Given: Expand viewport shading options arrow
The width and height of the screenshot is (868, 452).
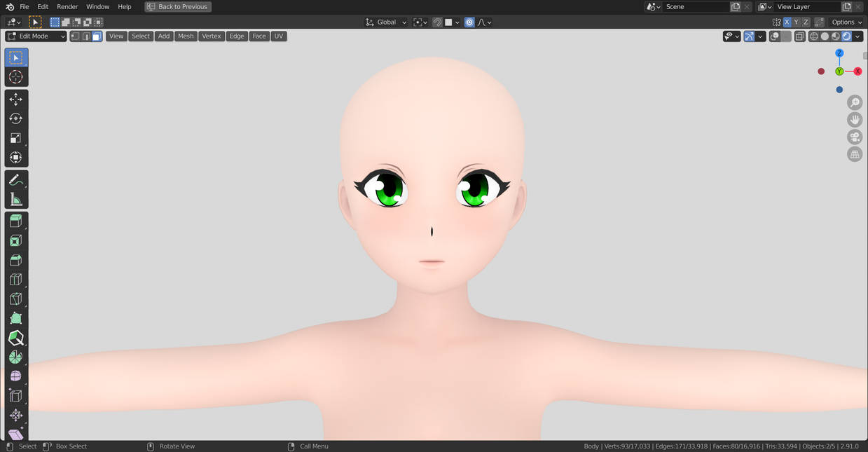Looking at the screenshot, I should (858, 36).
